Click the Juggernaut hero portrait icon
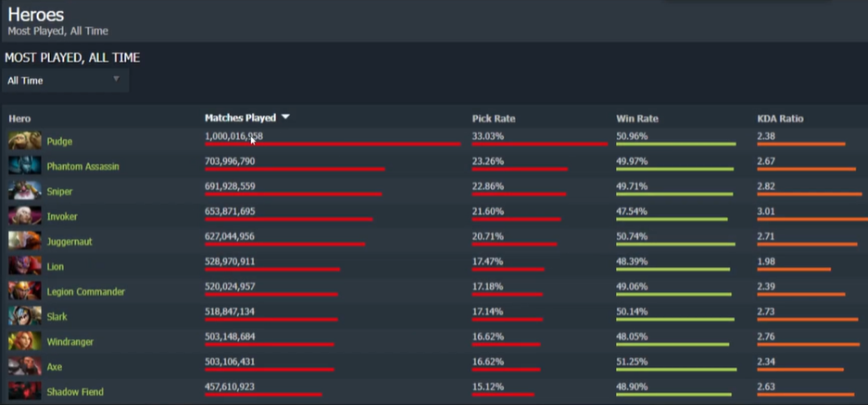868x405 pixels. coord(24,241)
